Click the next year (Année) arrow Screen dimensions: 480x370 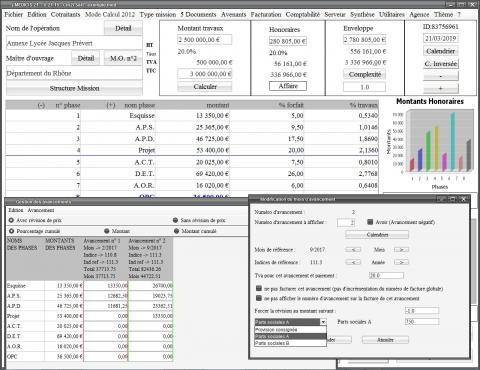(x=401, y=262)
